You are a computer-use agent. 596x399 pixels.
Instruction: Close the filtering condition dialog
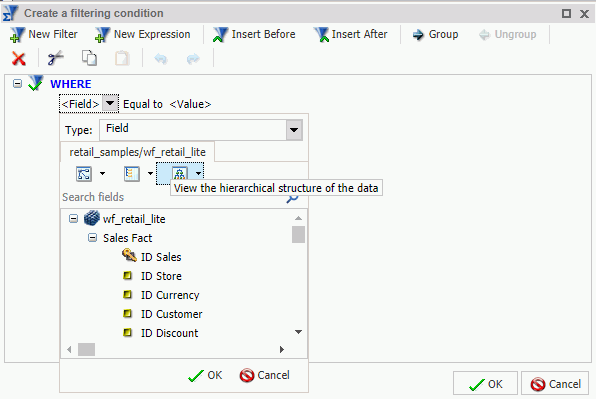pyautogui.click(x=585, y=14)
